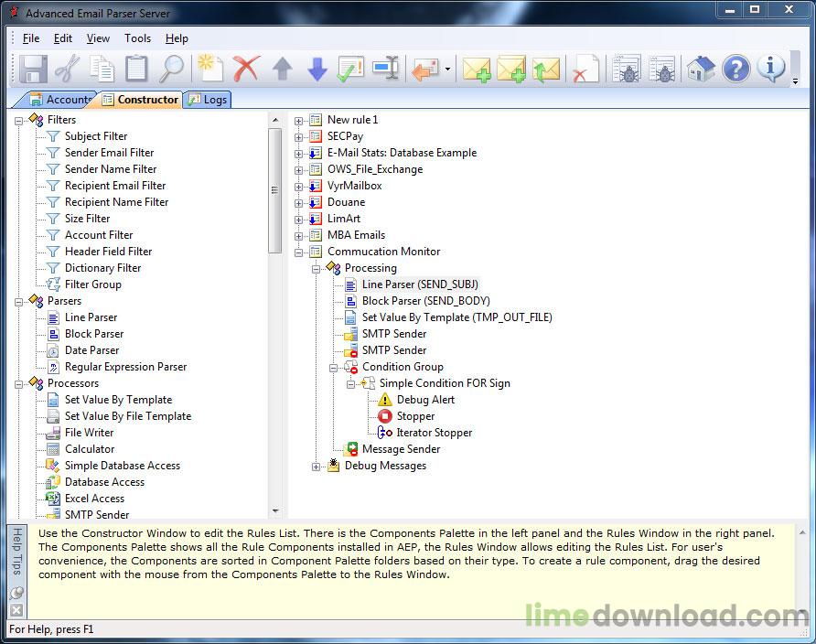The image size is (816, 644).
Task: Select the Stopper item under condition
Action: pos(415,416)
